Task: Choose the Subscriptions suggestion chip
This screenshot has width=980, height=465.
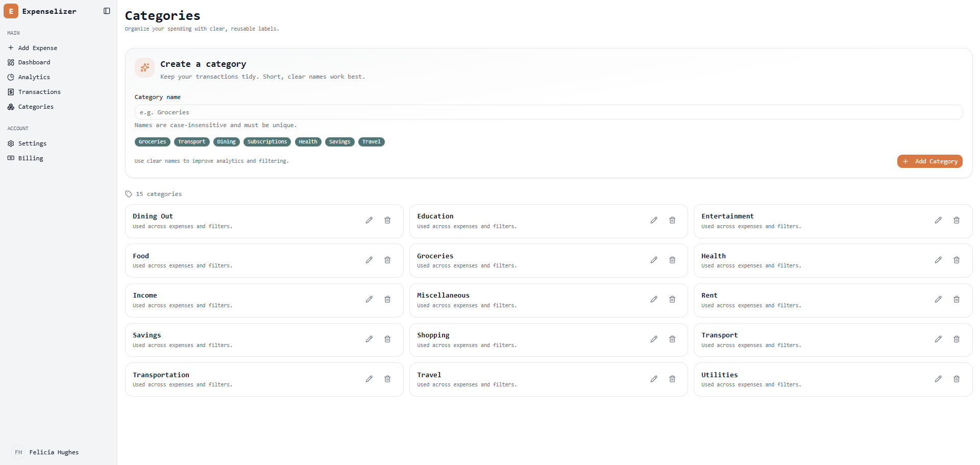Action: coord(267,142)
